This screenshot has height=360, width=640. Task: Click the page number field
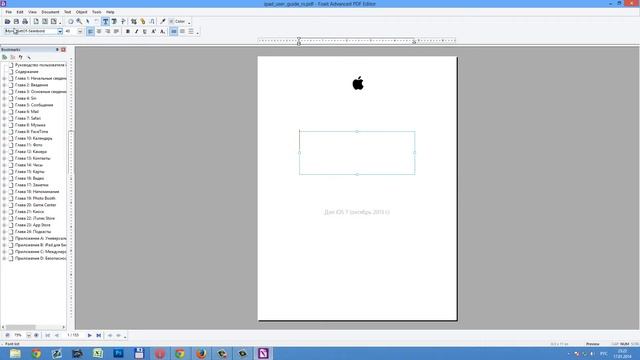point(73,336)
